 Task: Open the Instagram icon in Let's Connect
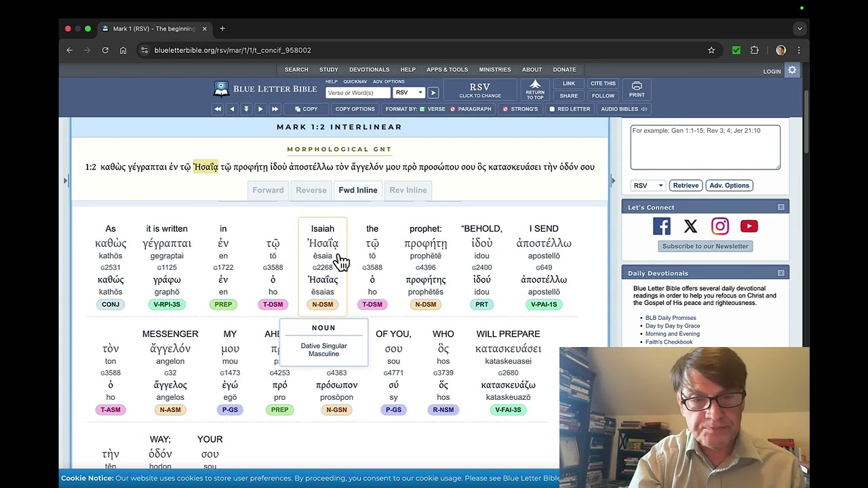click(x=719, y=226)
